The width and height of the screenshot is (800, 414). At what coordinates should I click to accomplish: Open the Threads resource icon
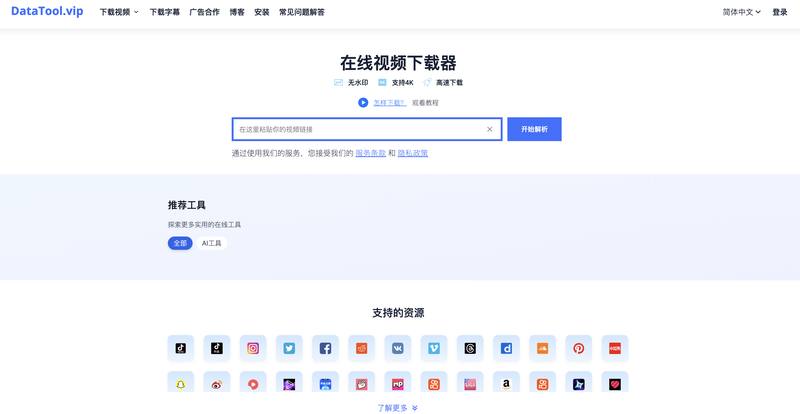tap(470, 348)
